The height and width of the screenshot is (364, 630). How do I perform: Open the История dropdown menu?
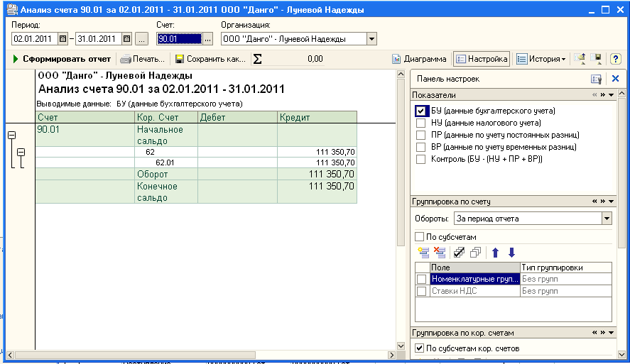point(540,59)
